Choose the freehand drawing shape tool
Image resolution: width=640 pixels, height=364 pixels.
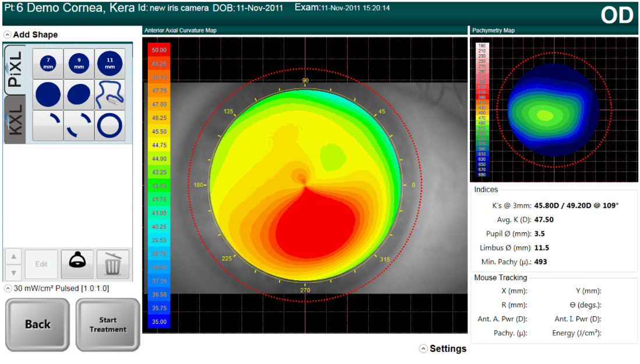tap(110, 95)
